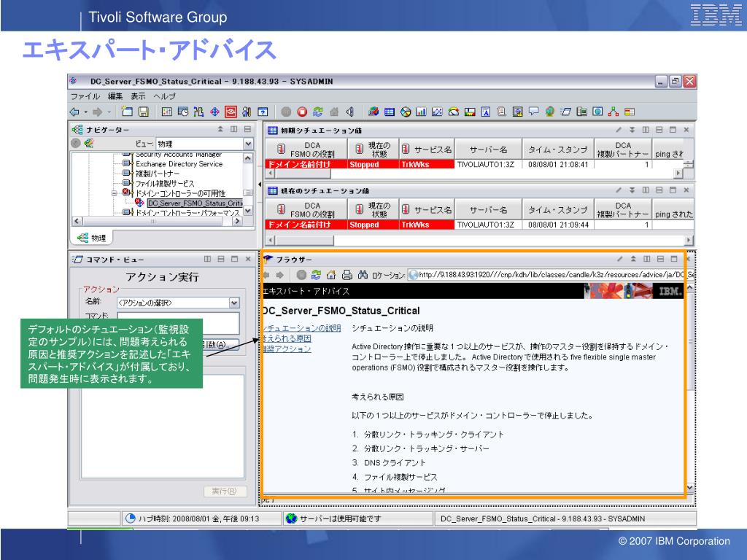Image resolution: width=747 pixels, height=560 pixels.
Task: Select the Browser globe view icon in the main toolbar
Action: [550, 112]
